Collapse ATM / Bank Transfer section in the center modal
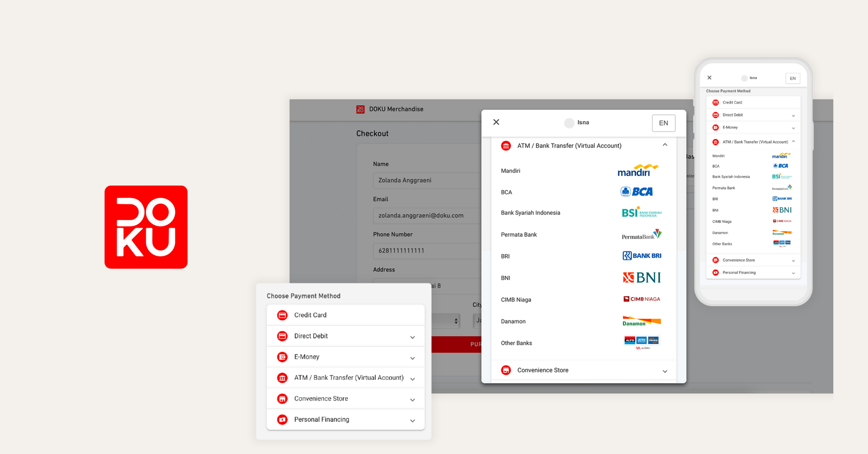 pos(665,145)
